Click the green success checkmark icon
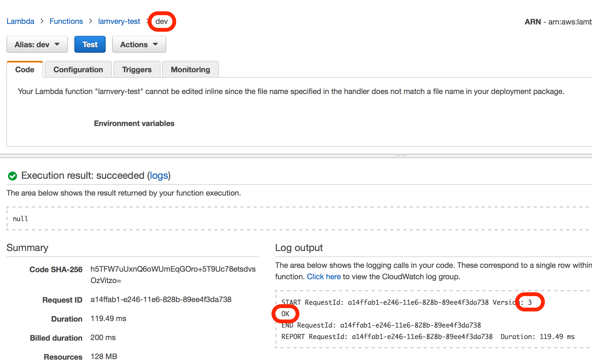The height and width of the screenshot is (364, 592). click(x=12, y=176)
